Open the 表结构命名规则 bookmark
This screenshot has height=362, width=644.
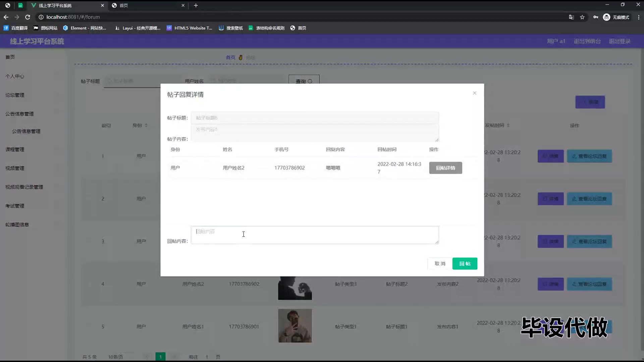tap(266, 28)
